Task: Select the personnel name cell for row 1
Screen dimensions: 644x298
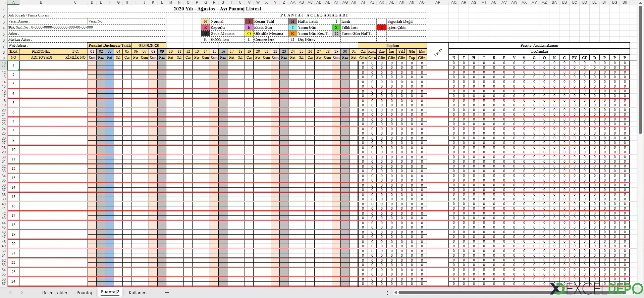Action: [41, 65]
